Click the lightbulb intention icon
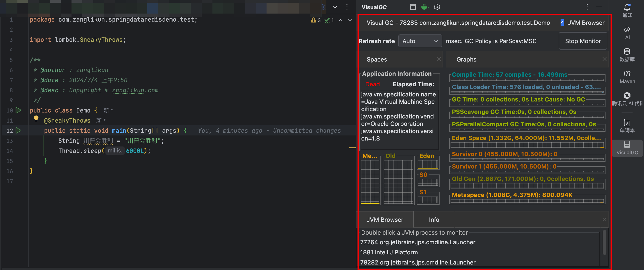This screenshot has width=644, height=270. (x=36, y=119)
